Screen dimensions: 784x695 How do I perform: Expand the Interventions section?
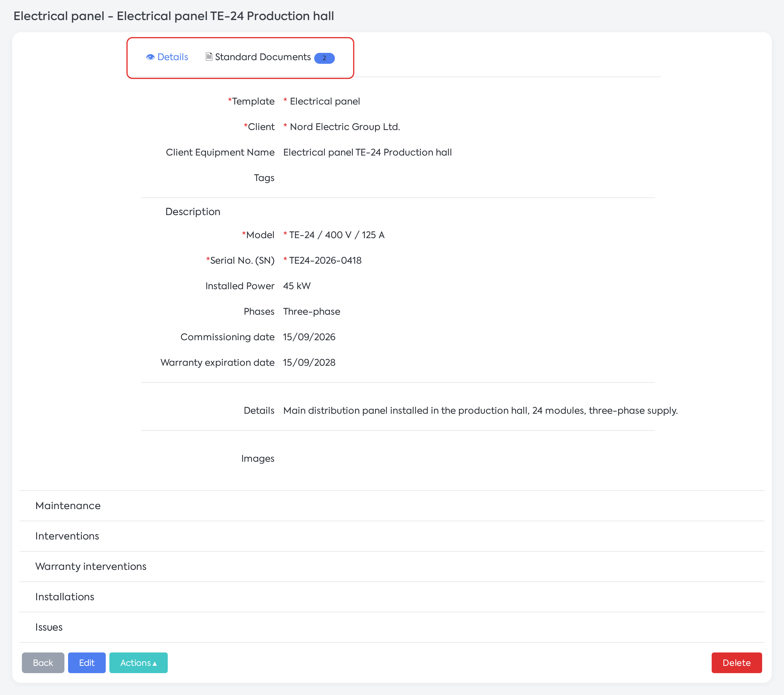pyautogui.click(x=392, y=536)
